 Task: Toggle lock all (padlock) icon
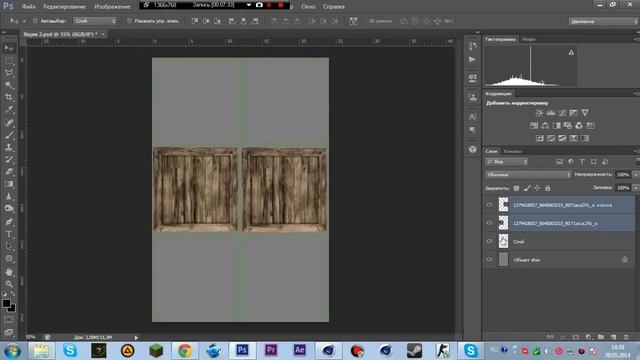[548, 188]
